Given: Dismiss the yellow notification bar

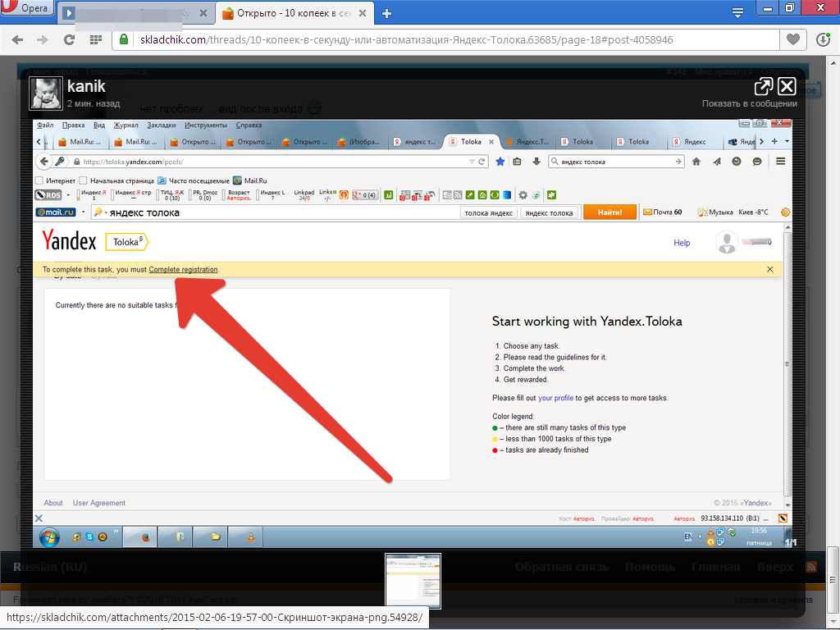Looking at the screenshot, I should click(x=769, y=269).
